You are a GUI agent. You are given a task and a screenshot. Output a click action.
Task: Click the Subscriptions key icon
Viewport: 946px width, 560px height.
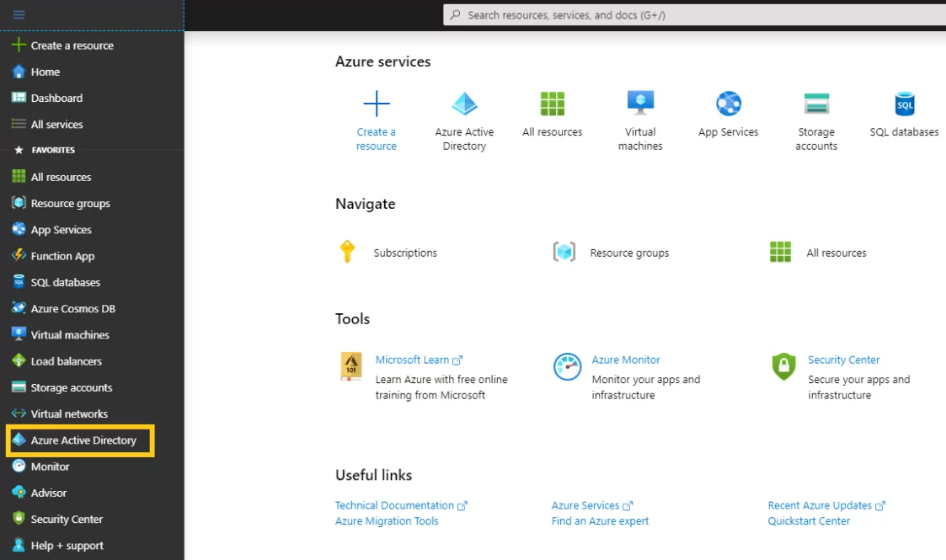(347, 251)
